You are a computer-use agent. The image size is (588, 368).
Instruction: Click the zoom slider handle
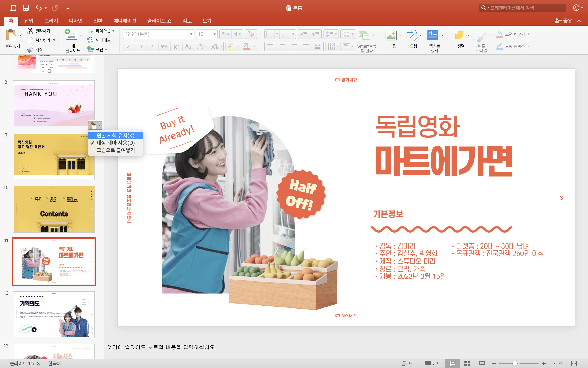pos(515,363)
